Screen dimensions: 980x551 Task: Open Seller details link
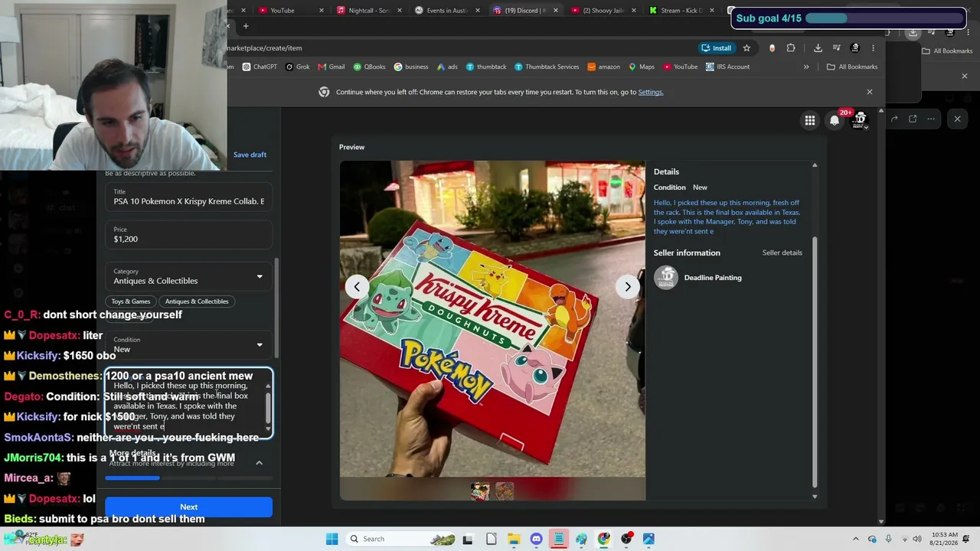[x=782, y=253]
